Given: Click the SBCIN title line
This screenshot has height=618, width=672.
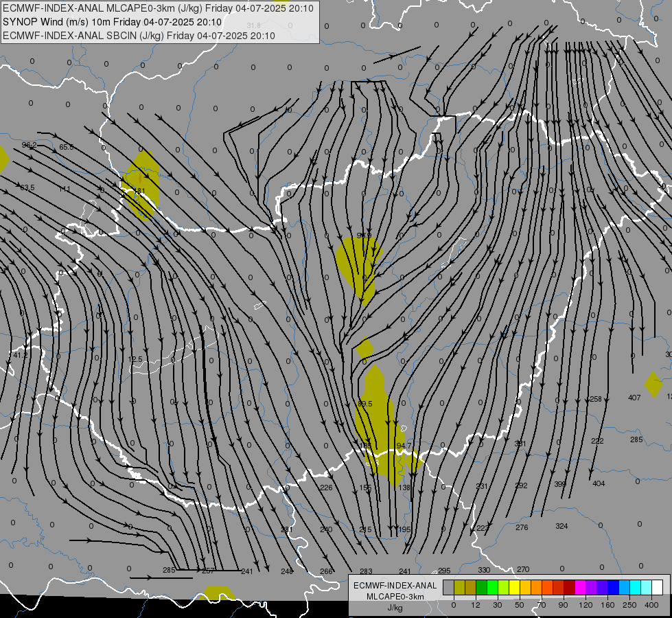Looking at the screenshot, I should tap(139, 36).
